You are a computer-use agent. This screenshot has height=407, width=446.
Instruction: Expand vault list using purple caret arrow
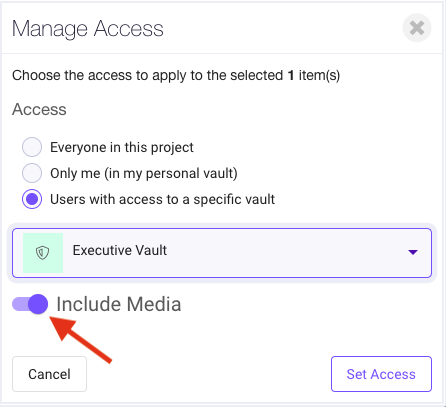click(413, 252)
